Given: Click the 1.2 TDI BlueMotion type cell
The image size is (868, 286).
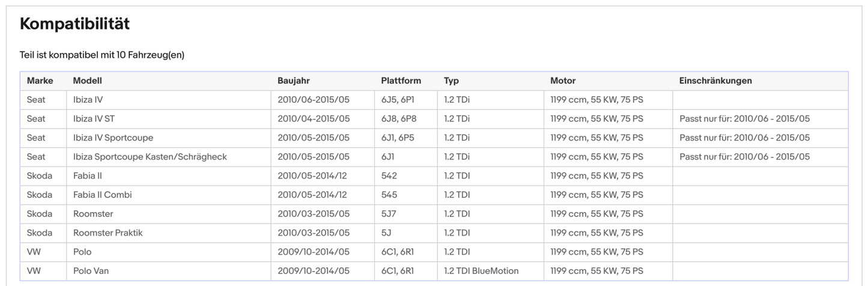Looking at the screenshot, I should 481,271.
